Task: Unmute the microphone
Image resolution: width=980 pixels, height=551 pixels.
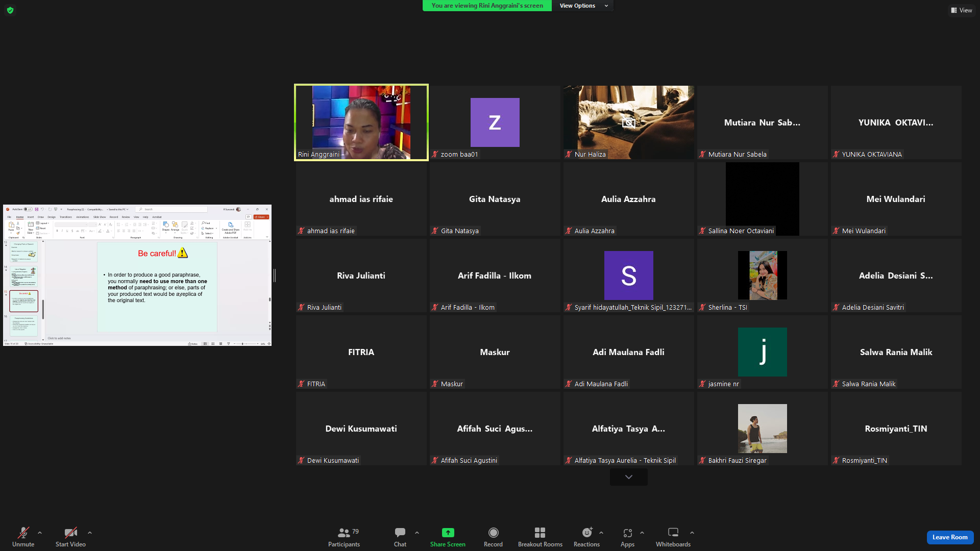Action: point(23,537)
